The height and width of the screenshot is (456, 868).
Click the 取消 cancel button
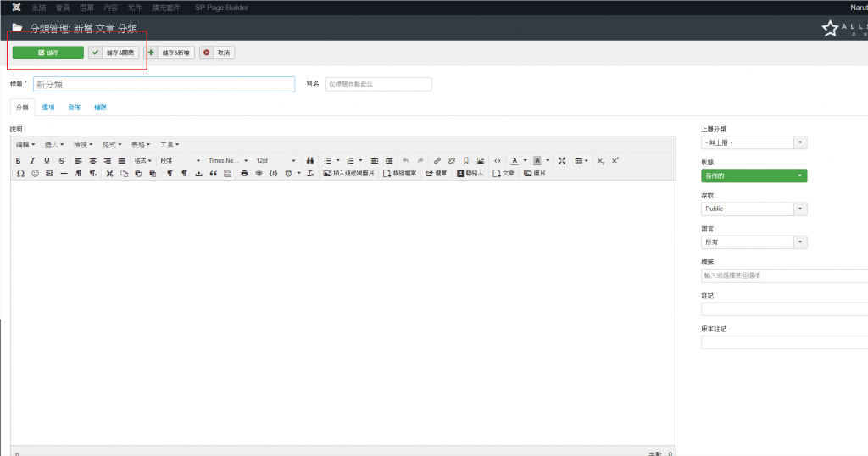point(217,53)
